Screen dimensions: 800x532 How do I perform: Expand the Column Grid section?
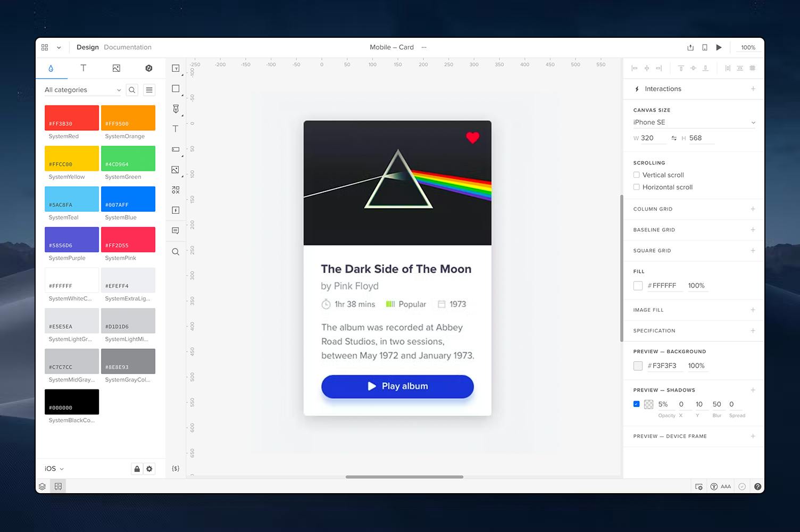[753, 209]
